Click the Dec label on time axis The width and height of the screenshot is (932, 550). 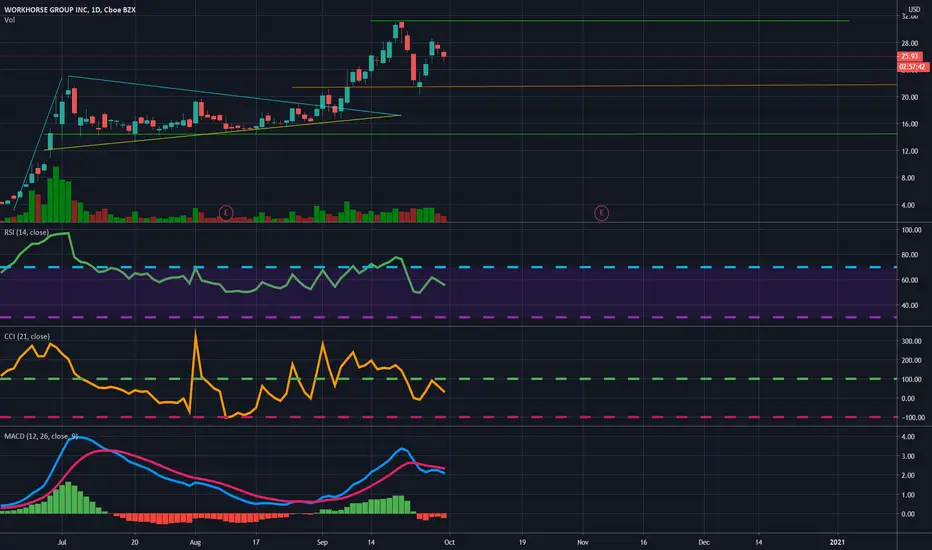coord(704,542)
